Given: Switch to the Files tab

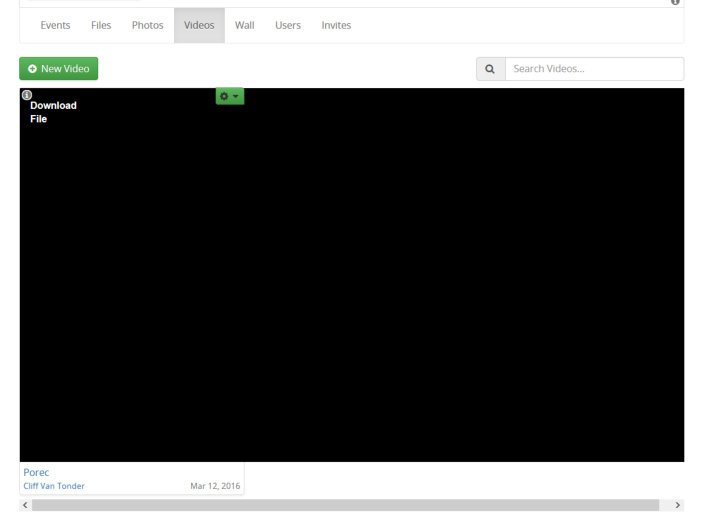Looking at the screenshot, I should [101, 25].
